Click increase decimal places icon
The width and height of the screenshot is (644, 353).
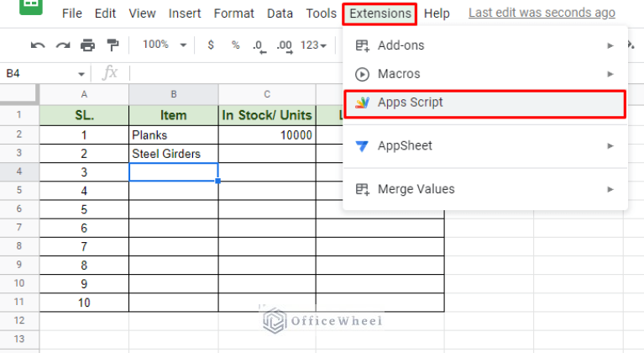[284, 45]
